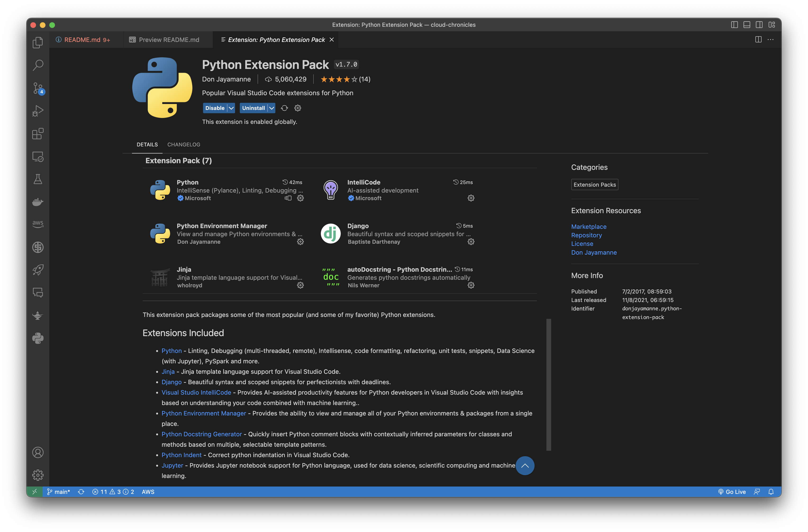
Task: Open the Explorer view in activity bar
Action: [38, 42]
